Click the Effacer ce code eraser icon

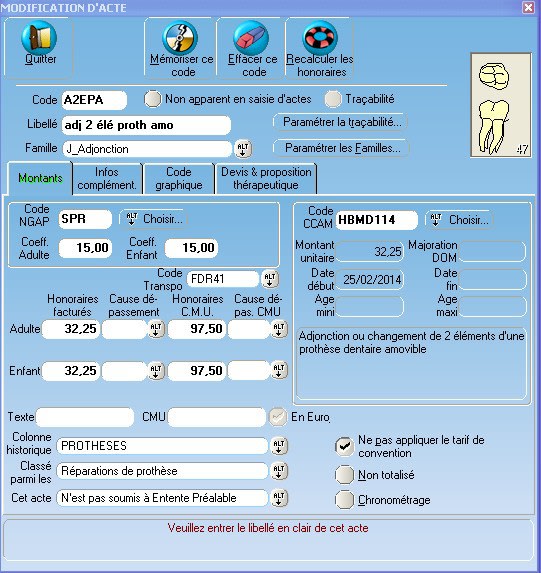pos(251,38)
